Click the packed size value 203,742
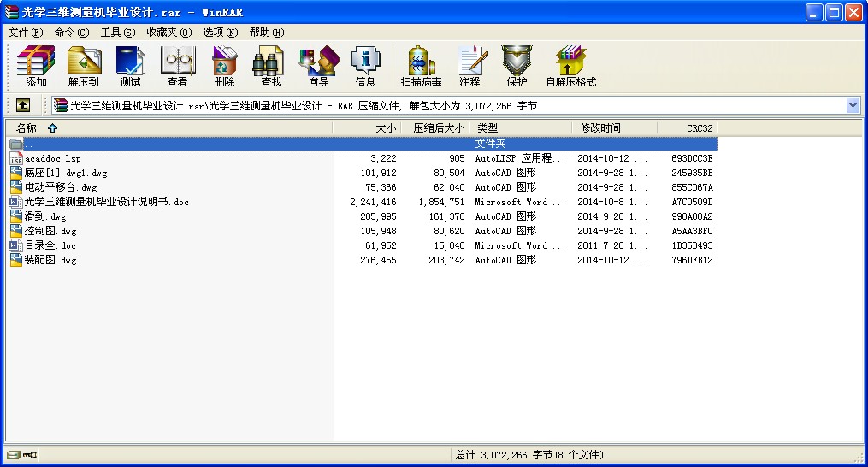 [x=446, y=259]
